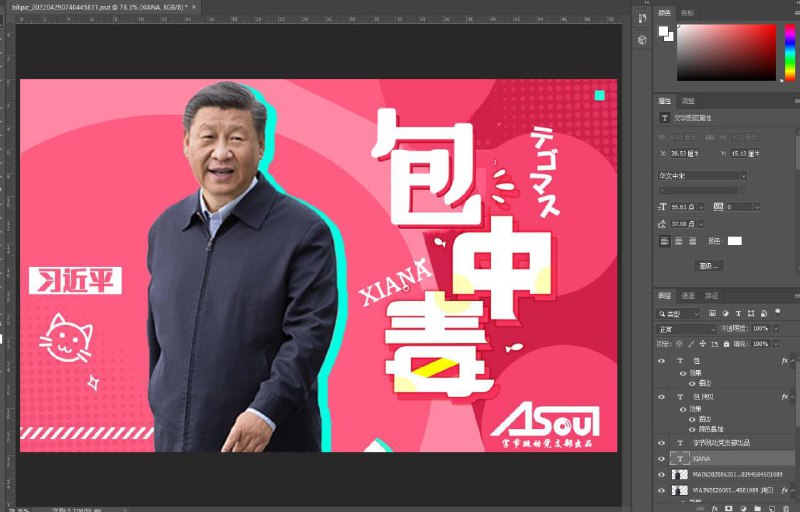Viewport: 800px width, 512px height.
Task: Create new adjustment layer icon
Action: (x=743, y=508)
